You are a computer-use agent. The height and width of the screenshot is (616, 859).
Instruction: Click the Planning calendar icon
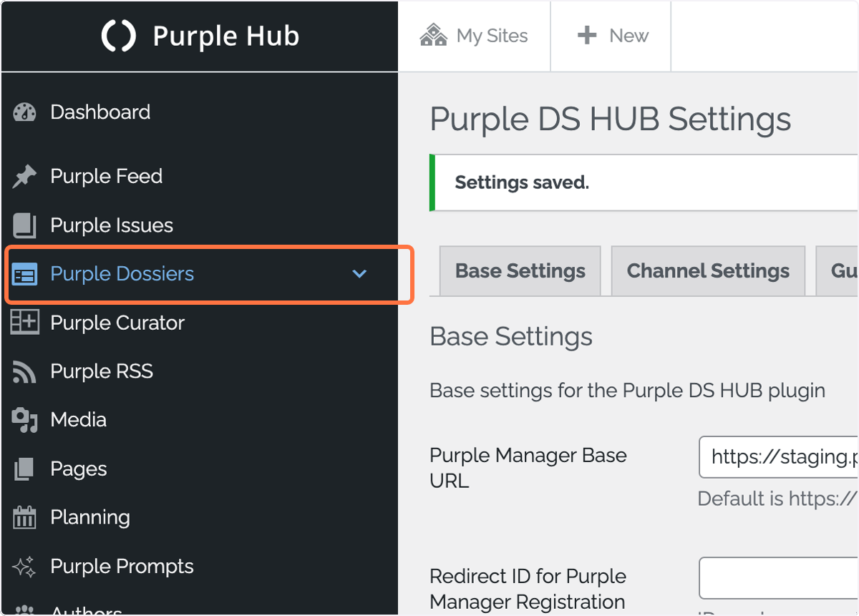coord(24,517)
